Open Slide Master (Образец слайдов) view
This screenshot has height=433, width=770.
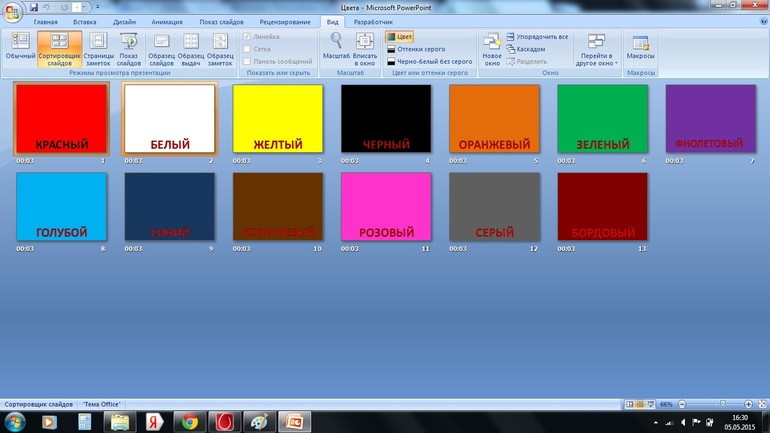click(161, 49)
